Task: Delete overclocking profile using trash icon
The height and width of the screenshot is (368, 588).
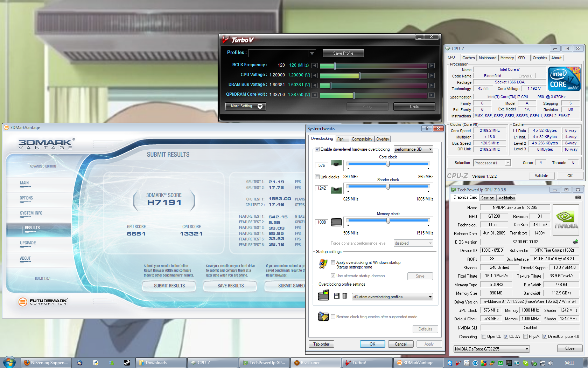Action: click(344, 296)
